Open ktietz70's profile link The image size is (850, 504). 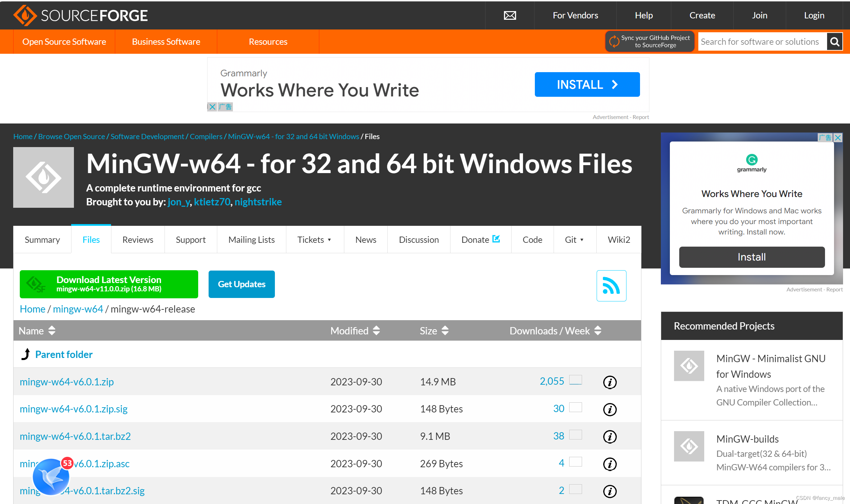(212, 202)
